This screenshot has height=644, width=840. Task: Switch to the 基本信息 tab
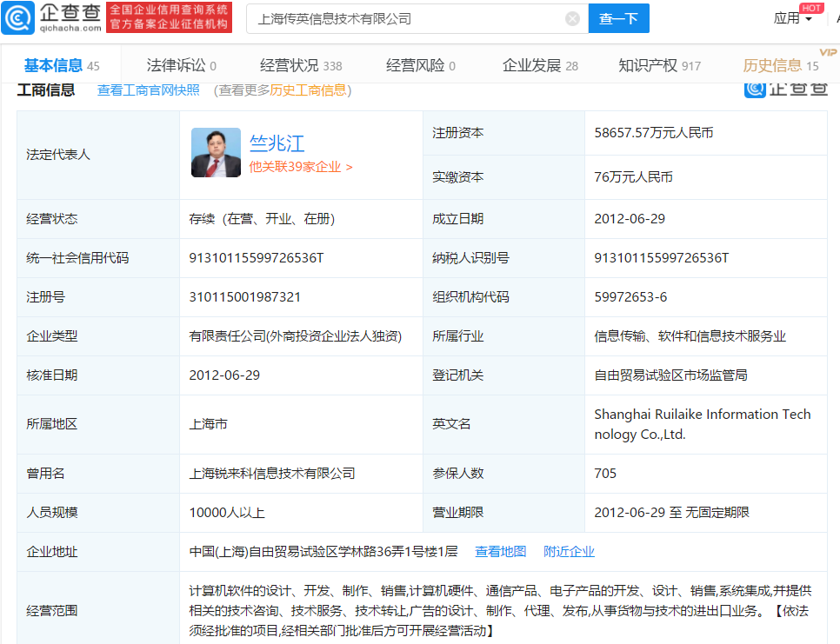61,65
